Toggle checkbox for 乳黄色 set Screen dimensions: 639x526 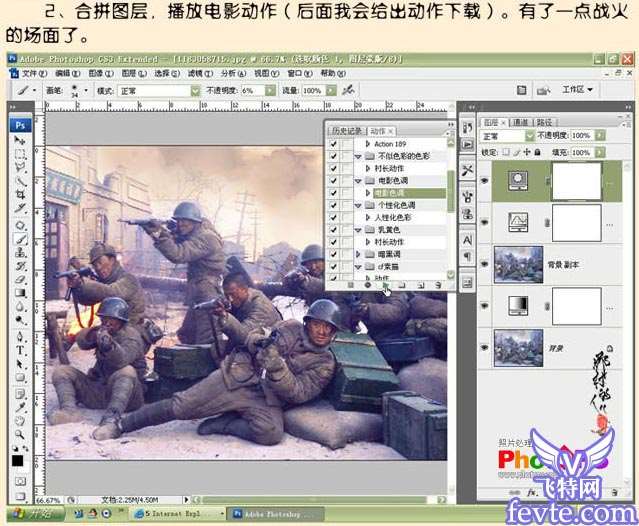[333, 230]
